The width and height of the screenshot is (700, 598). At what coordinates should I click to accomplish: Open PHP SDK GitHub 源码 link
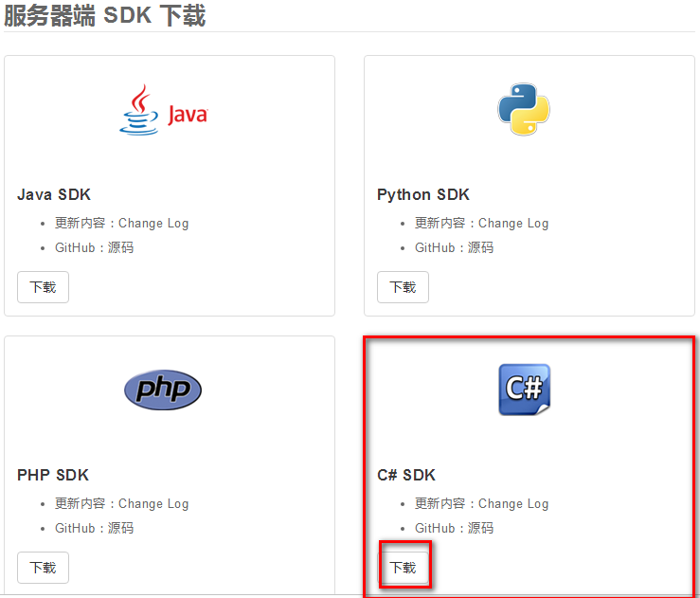120,528
